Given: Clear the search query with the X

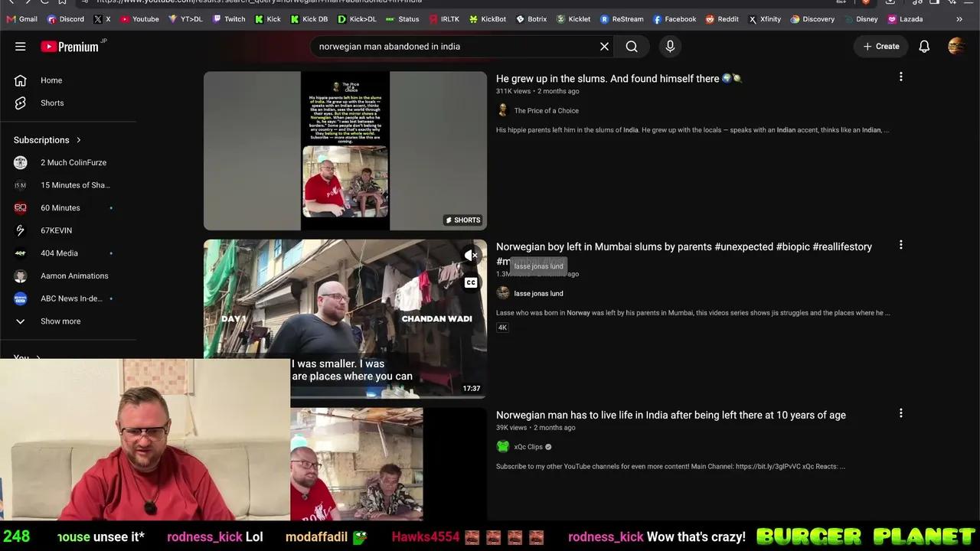Looking at the screenshot, I should click(604, 47).
